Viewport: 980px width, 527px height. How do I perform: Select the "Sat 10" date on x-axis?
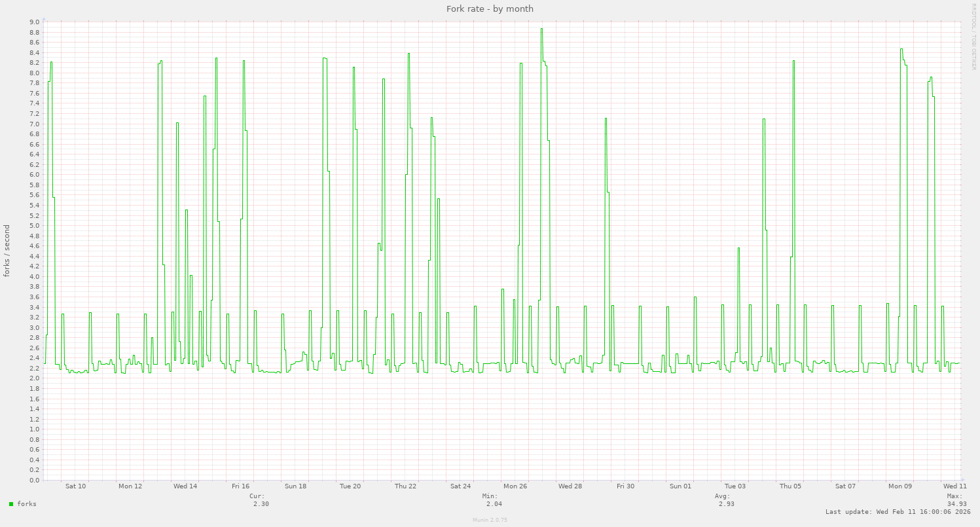(x=75, y=486)
